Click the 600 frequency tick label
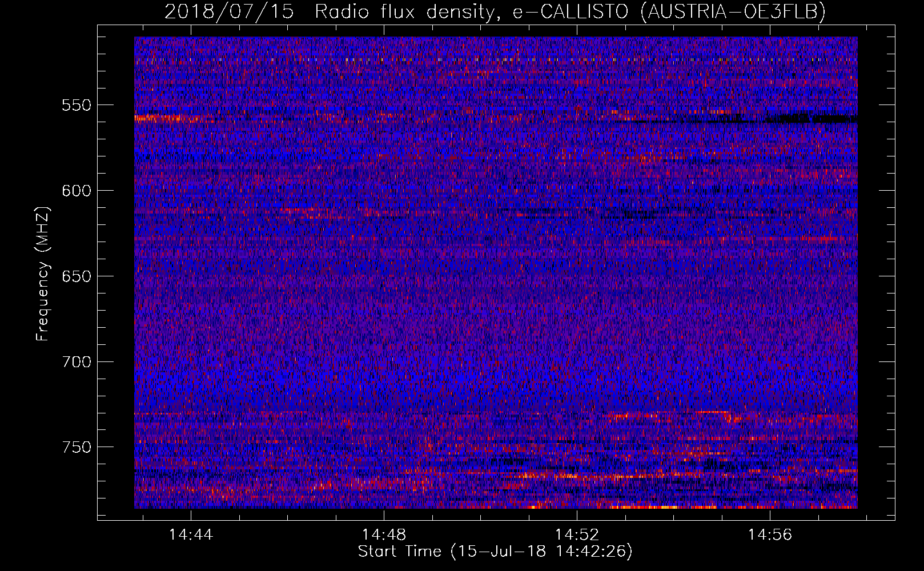The height and width of the screenshot is (571, 924). coord(77,191)
